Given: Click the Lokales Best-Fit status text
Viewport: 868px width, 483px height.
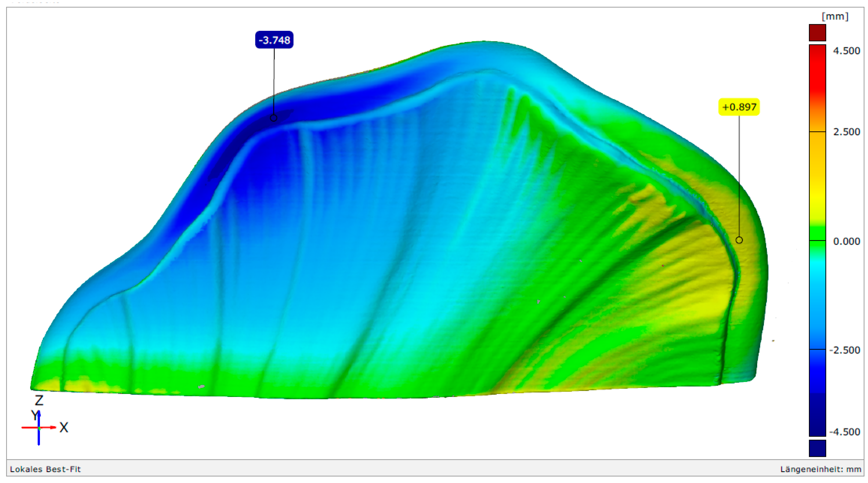Looking at the screenshot, I should click(45, 469).
